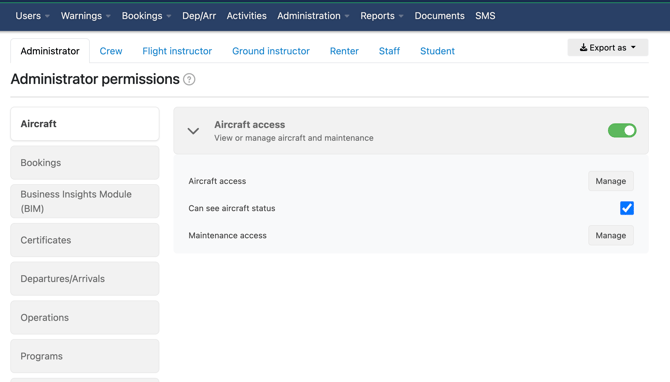
Task: Open the Export as dropdown caret
Action: [633, 47]
